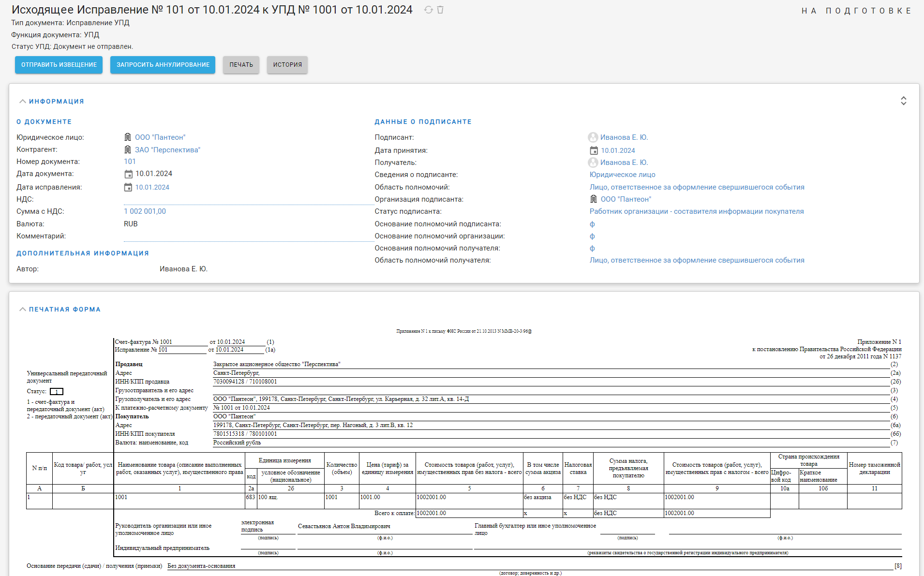Toggle expand-collapse arrows of information panel
This screenshot has height=576, width=924.
click(x=903, y=101)
